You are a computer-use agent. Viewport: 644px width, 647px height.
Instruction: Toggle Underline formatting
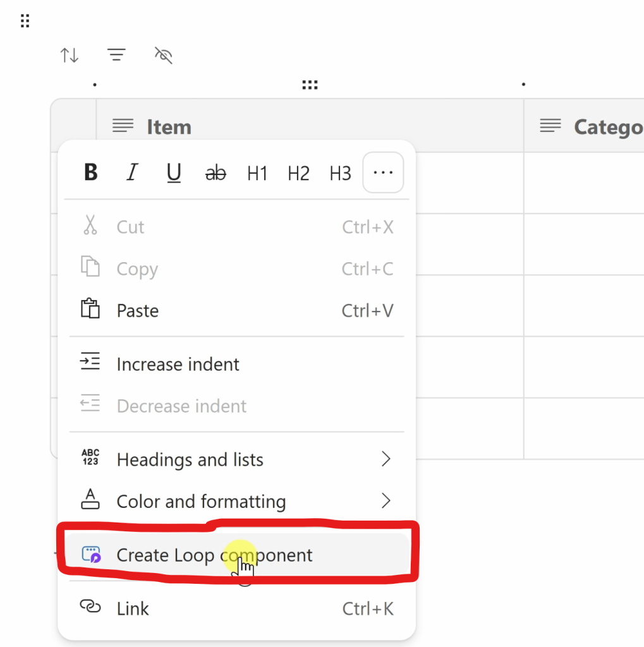[x=174, y=172]
